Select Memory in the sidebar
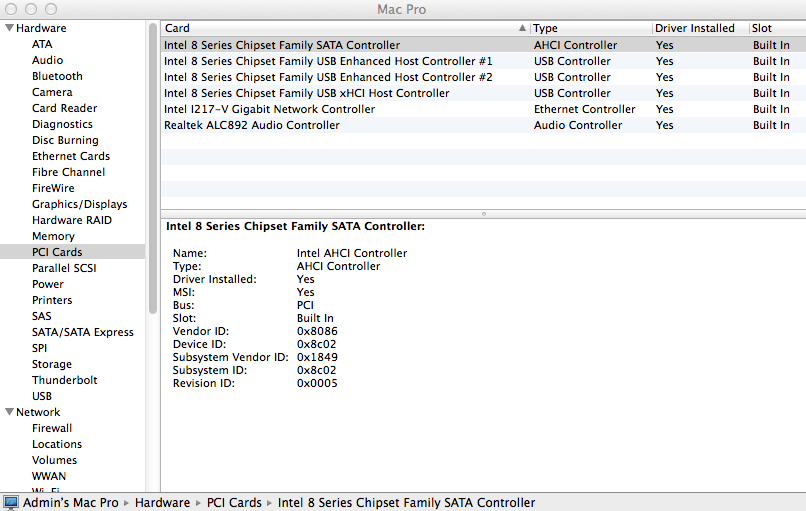 (x=53, y=236)
